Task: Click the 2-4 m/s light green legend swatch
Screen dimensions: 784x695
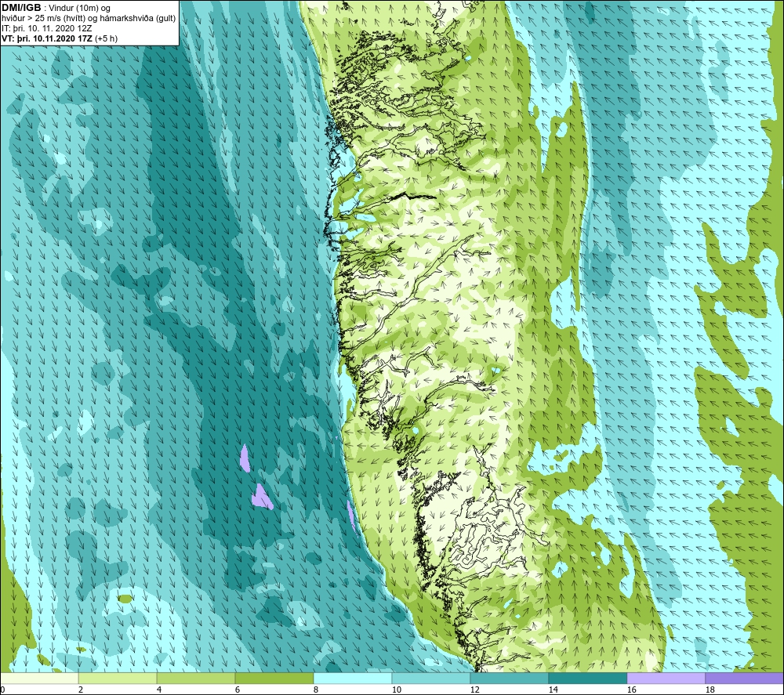Action: pyautogui.click(x=118, y=678)
